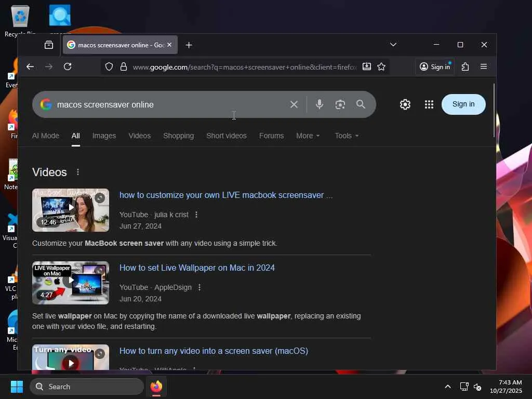This screenshot has width=532, height=399.
Task: Show site security lock info
Action: pos(124,67)
